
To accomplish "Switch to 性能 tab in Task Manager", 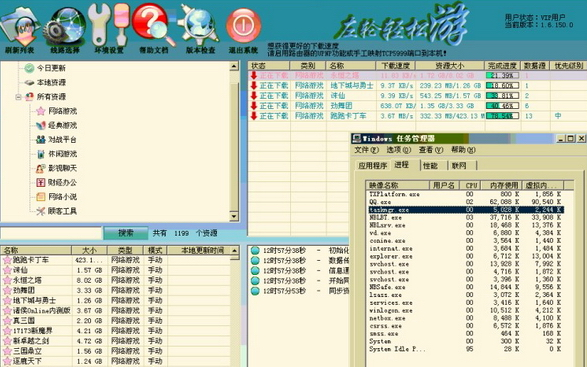I will coord(431,166).
